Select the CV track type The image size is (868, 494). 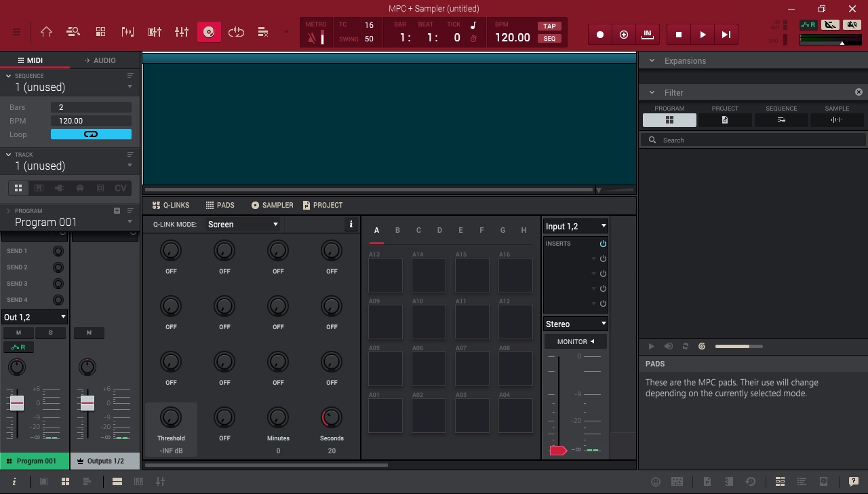pos(121,188)
